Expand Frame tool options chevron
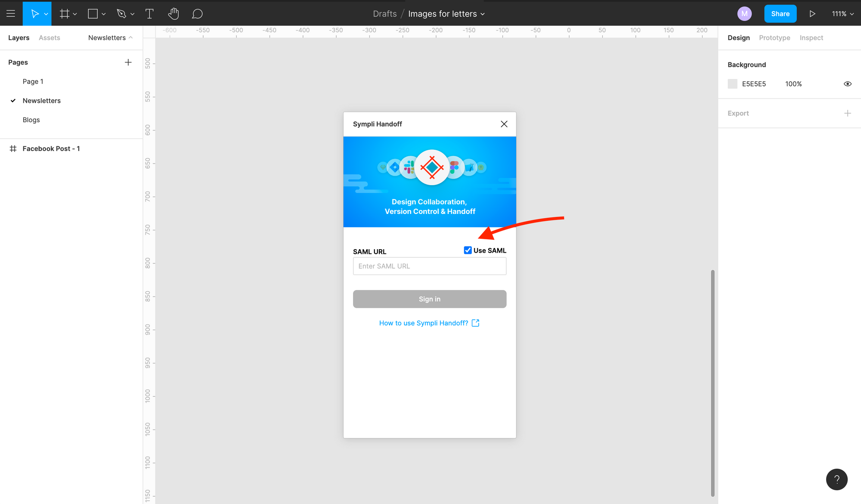This screenshot has height=504, width=861. click(x=75, y=14)
